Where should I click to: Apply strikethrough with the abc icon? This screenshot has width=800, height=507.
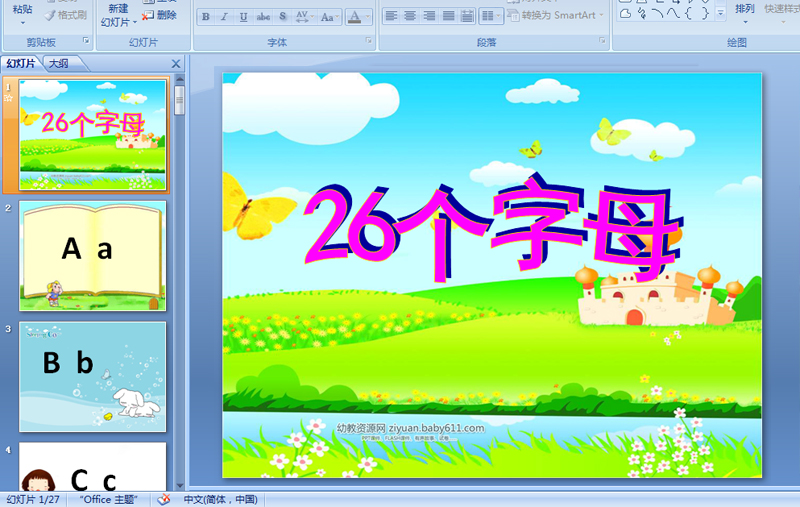coord(263,17)
